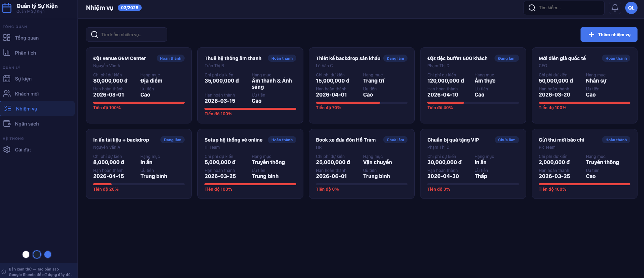Open the Mời diễn giả quốc tế title
This screenshot has height=278, width=644.
pos(562,58)
